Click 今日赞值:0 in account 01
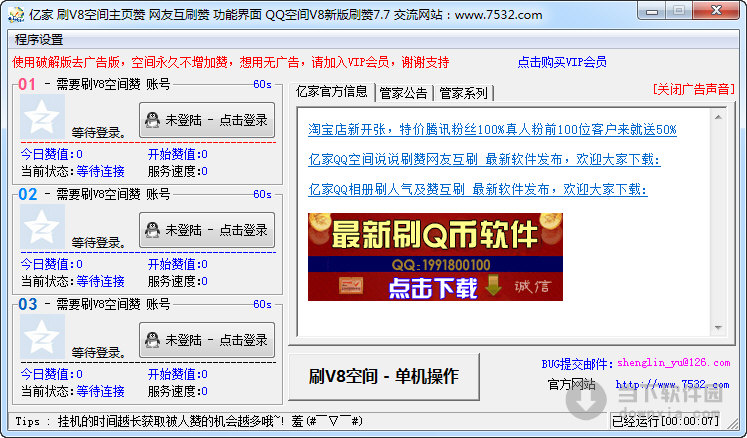Image resolution: width=747 pixels, height=438 pixels. pos(51,154)
